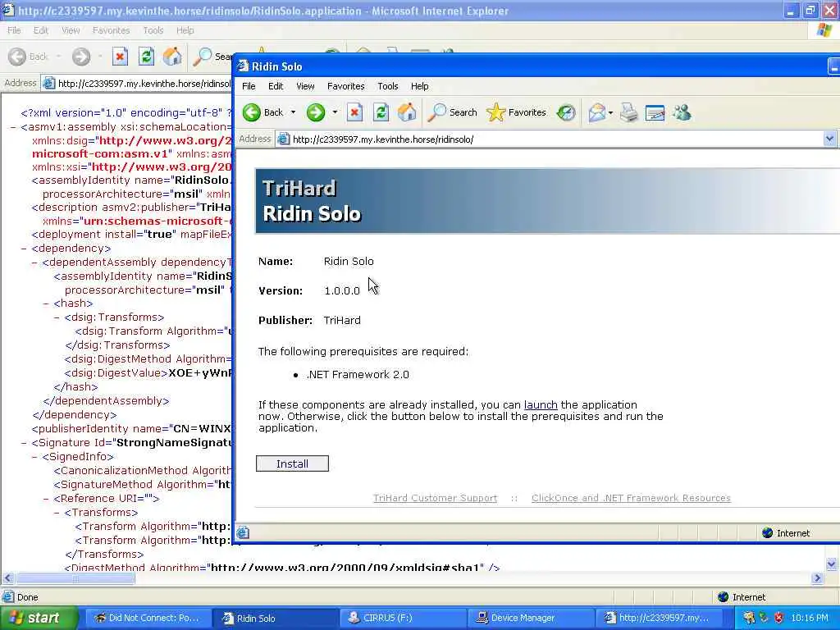Click address field in background IE window
Screen dimensions: 840x630
tap(137, 84)
